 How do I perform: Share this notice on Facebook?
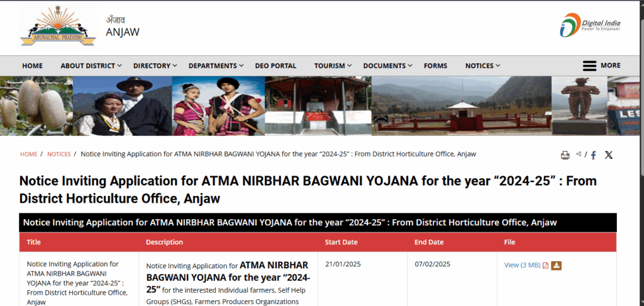[x=592, y=155]
